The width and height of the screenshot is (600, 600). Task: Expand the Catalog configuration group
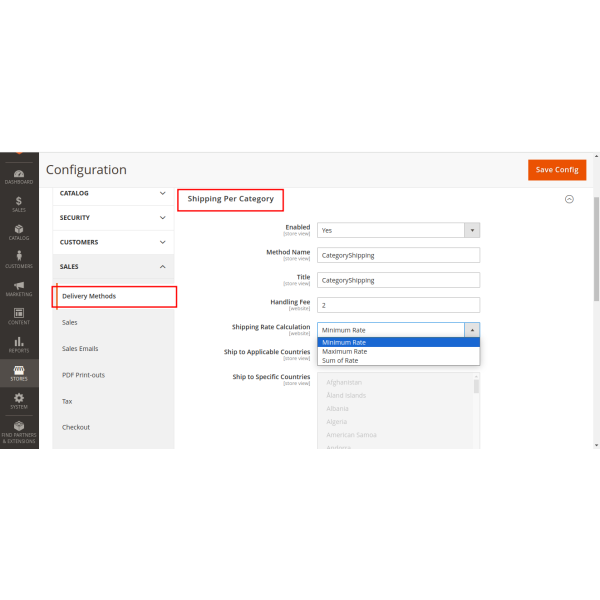point(113,193)
